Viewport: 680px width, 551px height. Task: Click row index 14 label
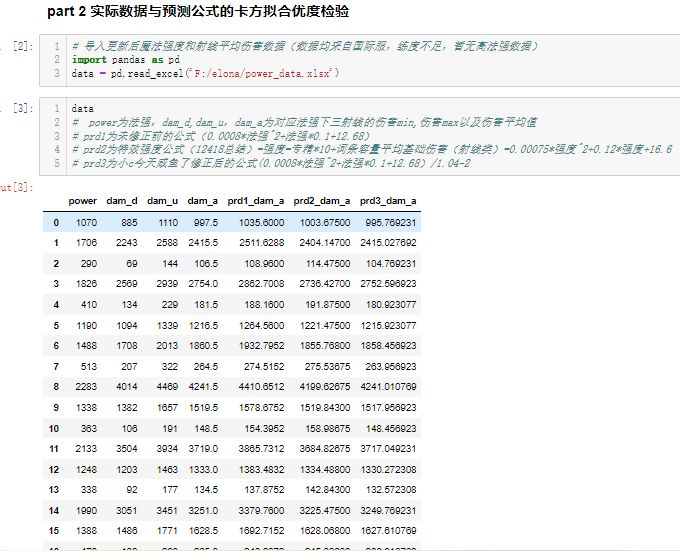[54, 510]
